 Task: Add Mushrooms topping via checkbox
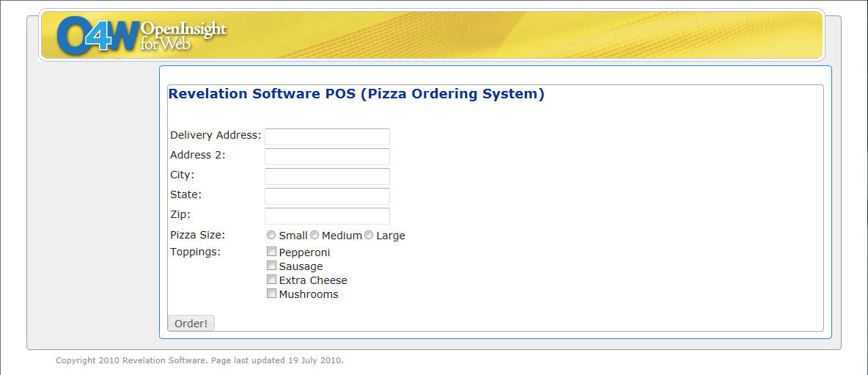coord(272,293)
